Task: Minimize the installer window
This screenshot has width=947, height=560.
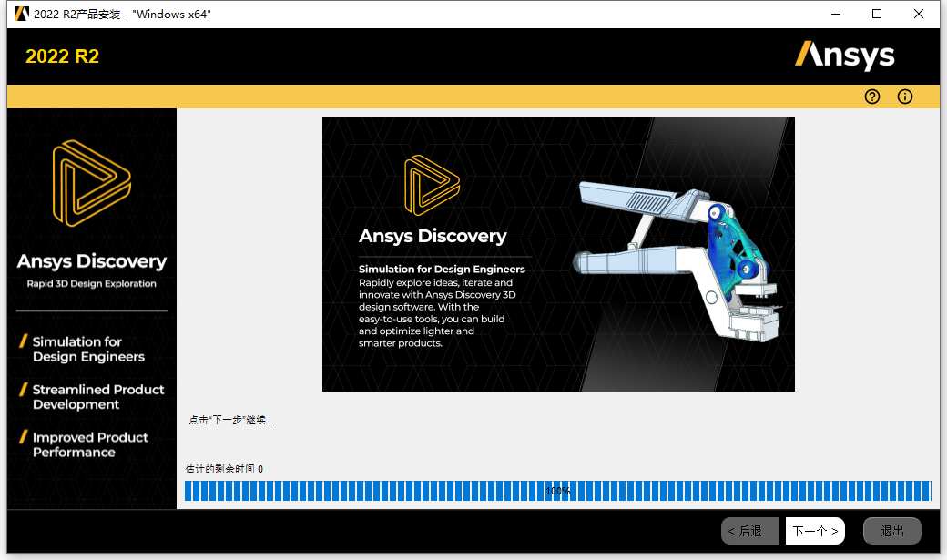Action: tap(836, 14)
